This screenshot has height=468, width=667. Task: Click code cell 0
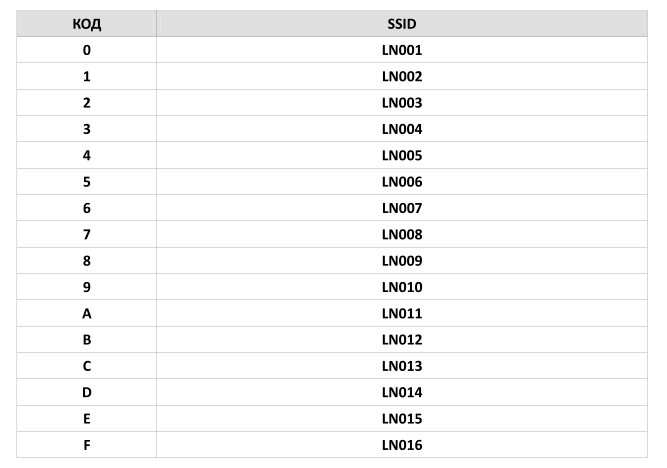86,50
